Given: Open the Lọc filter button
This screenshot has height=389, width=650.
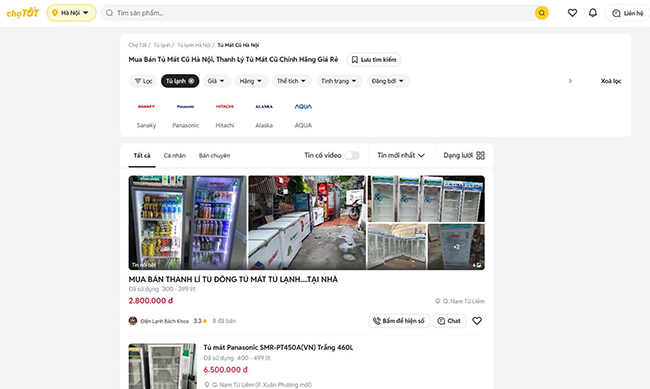Looking at the screenshot, I should (143, 81).
